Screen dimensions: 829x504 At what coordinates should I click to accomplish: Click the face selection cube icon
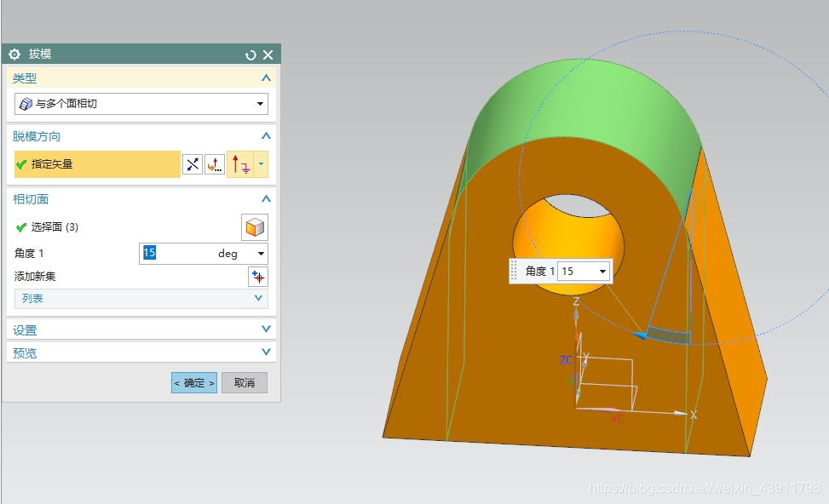click(255, 227)
